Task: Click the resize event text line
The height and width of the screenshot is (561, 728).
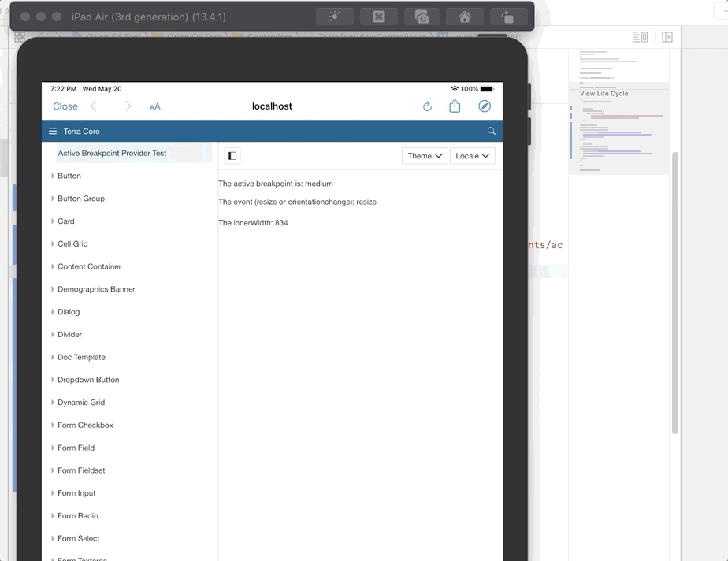Action: point(298,202)
